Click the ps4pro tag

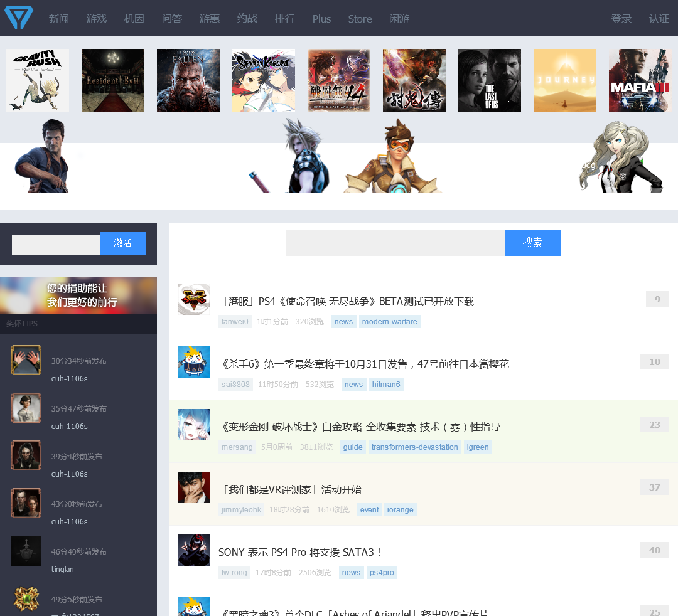(382, 572)
